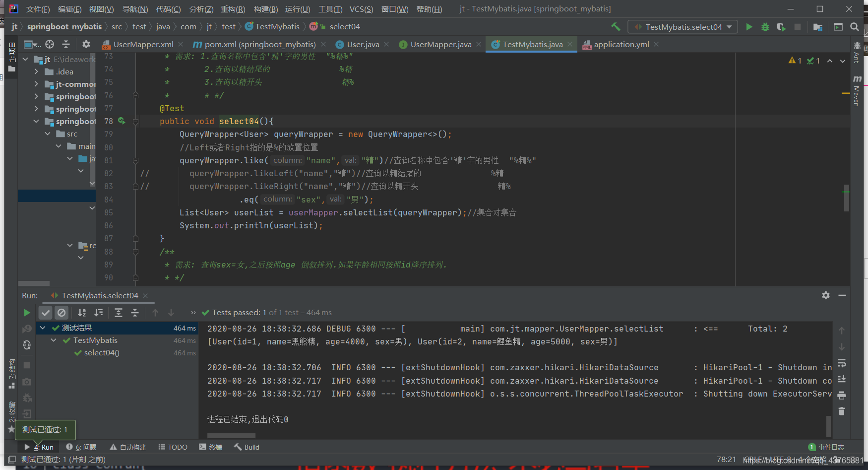Click console horizontal scrollbar thumb

point(231,436)
